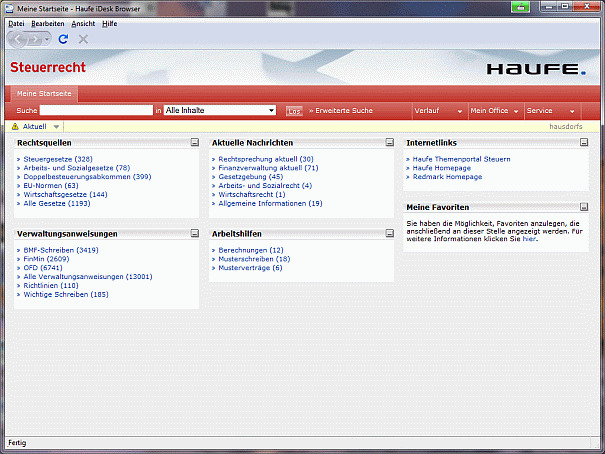Screen dimensions: 605x454
Task: Open BMF-Schreiben (3419)
Action: [61, 250]
